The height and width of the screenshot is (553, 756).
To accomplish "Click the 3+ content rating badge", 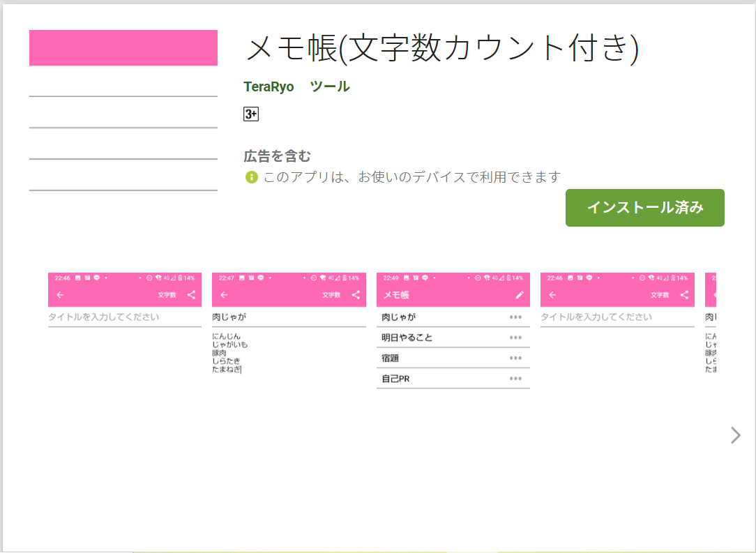I will click(250, 114).
